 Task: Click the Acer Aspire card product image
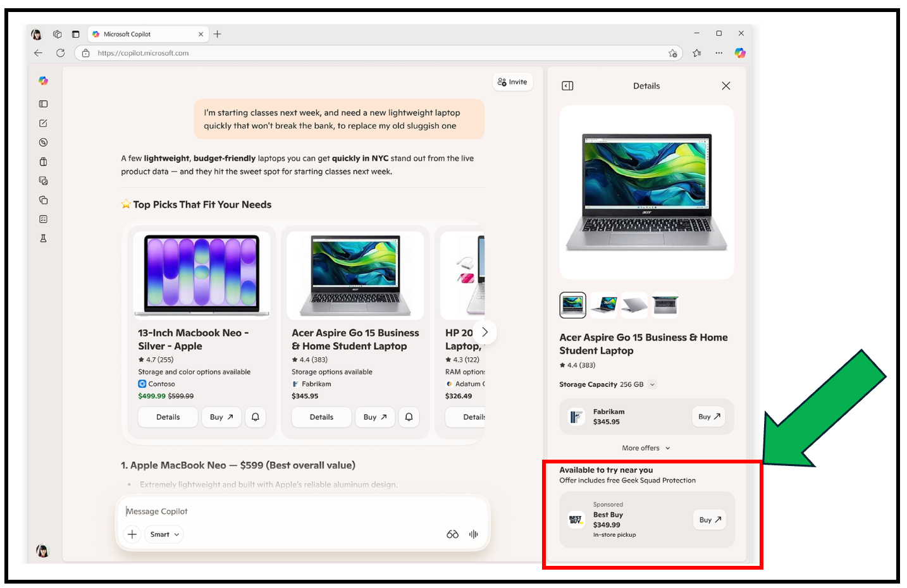[355, 276]
